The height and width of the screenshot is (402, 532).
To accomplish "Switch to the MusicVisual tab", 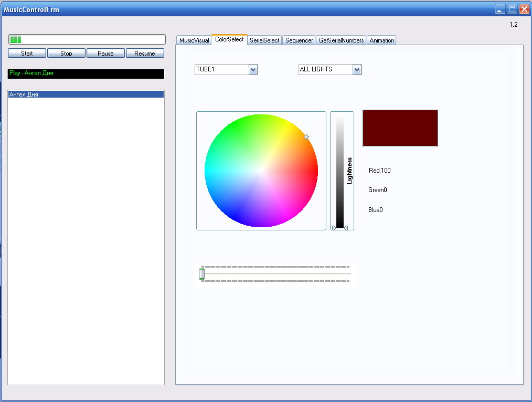I will (x=194, y=40).
